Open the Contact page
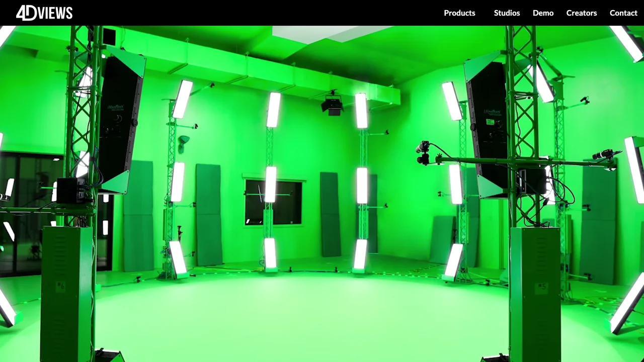Screen dimensions: 644x362 623,13
